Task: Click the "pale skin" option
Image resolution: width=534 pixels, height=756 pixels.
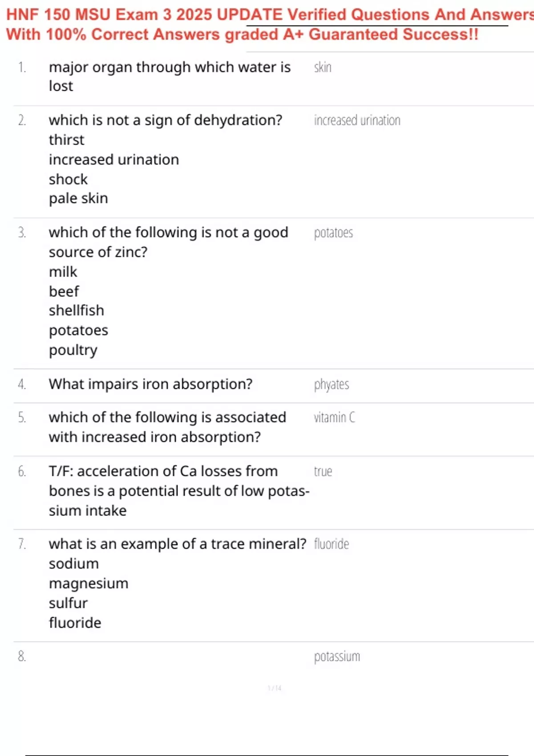Action: [x=78, y=198]
